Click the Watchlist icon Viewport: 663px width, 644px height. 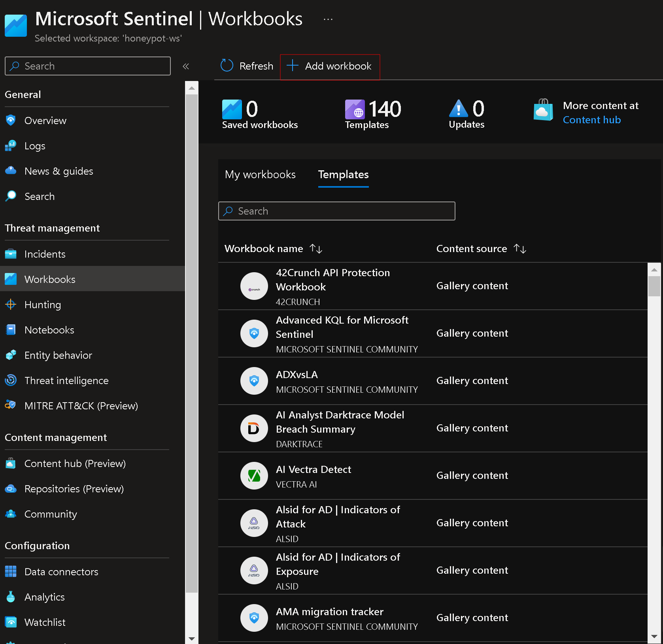pyautogui.click(x=11, y=622)
